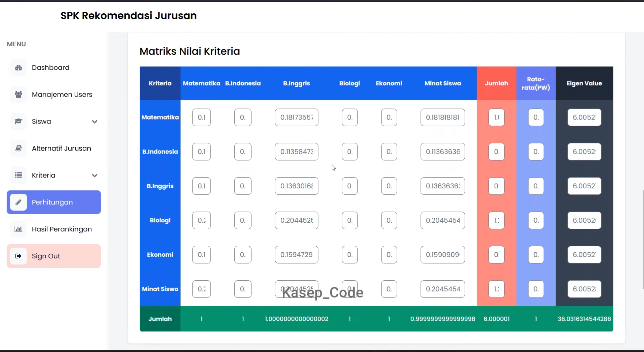Screen dimensions: 644x352
Task: Click total 6.000001 in Jumlah row
Action: [496, 319]
